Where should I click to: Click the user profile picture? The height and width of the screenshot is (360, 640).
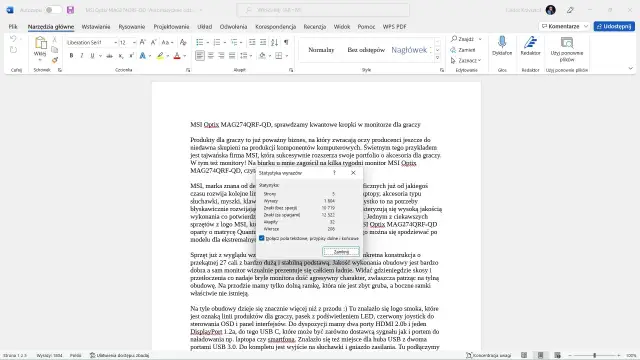551,10
